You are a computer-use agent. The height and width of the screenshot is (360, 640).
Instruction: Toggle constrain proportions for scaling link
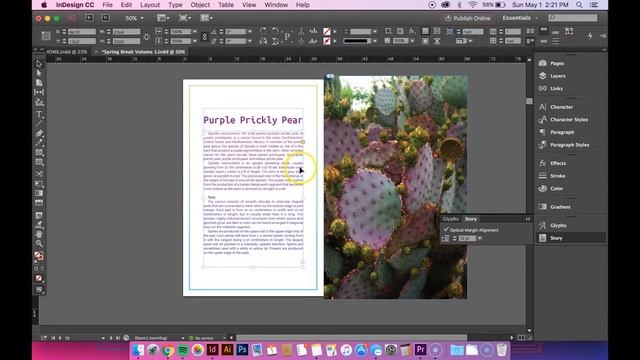[204, 36]
